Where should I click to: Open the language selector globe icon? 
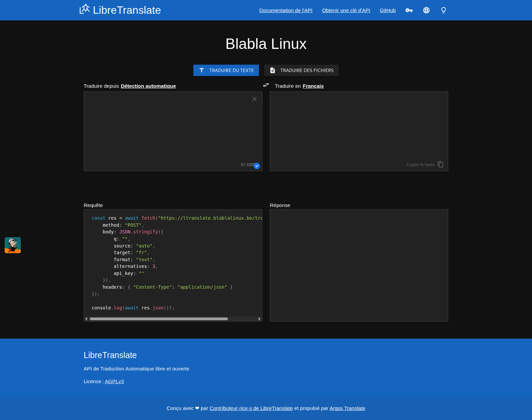tap(426, 10)
